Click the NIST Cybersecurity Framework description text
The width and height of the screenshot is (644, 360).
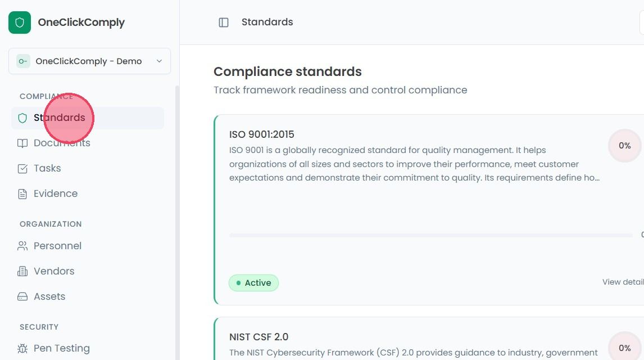coord(413,353)
